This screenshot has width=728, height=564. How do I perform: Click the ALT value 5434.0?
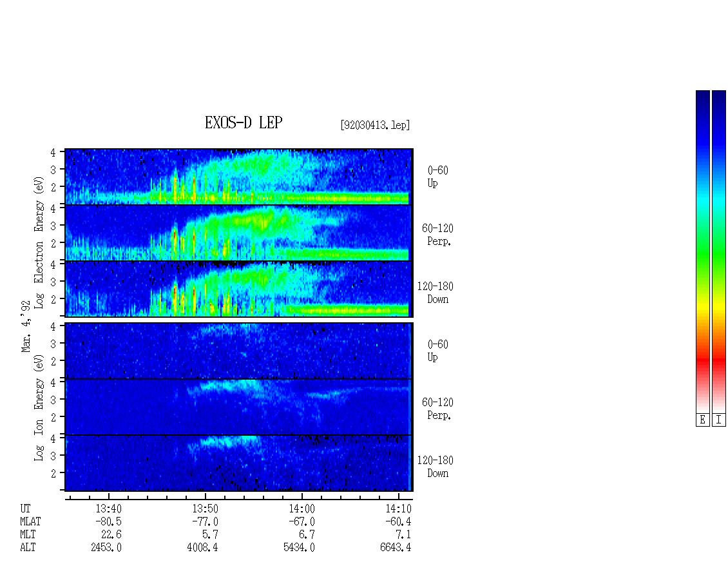tap(300, 548)
